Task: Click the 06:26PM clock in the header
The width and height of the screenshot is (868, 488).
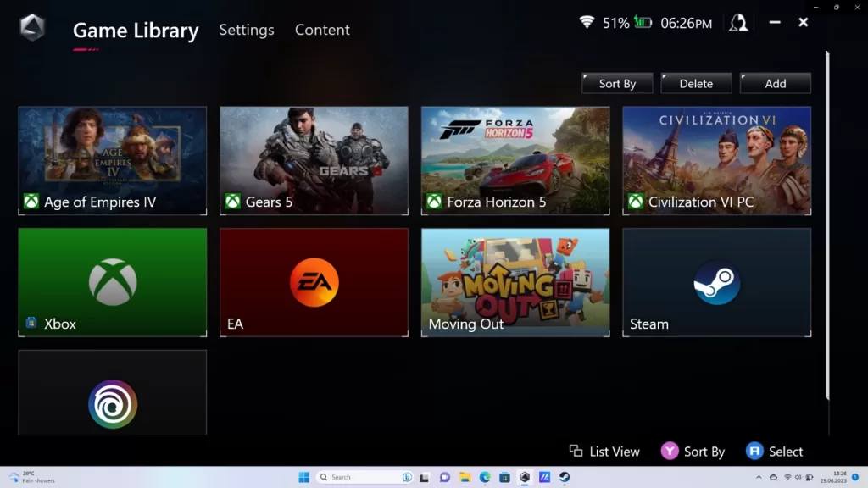Action: (687, 23)
